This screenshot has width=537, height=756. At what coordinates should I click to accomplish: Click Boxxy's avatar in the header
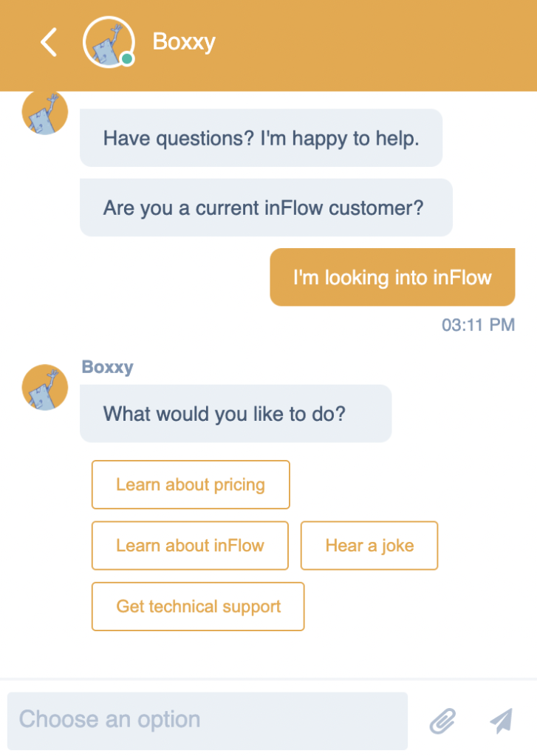coord(107,41)
